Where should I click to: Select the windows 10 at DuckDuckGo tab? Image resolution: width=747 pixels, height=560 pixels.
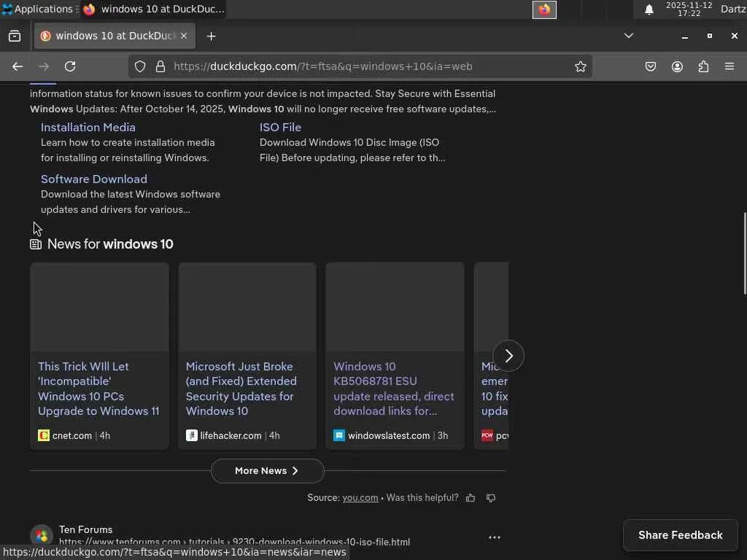115,36
